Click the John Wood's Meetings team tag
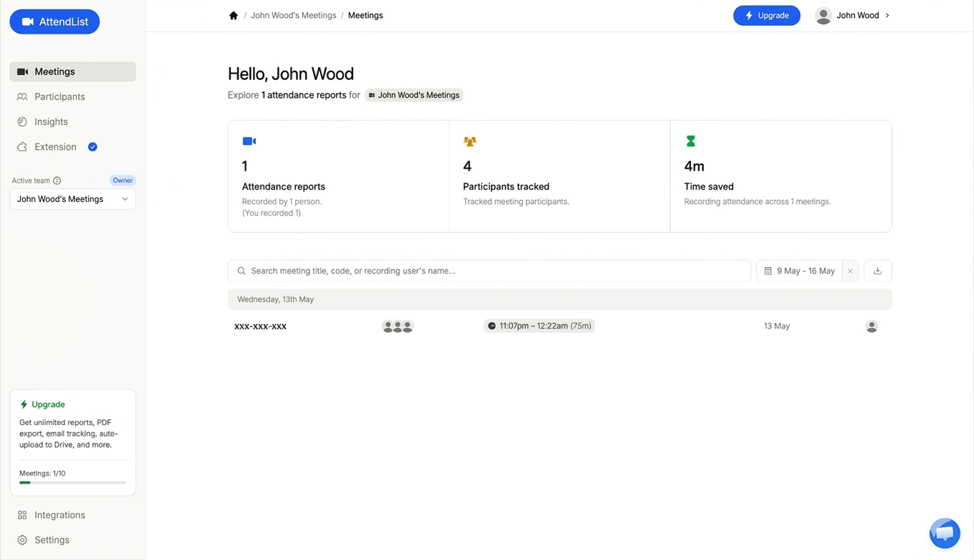The height and width of the screenshot is (560, 974). click(414, 95)
